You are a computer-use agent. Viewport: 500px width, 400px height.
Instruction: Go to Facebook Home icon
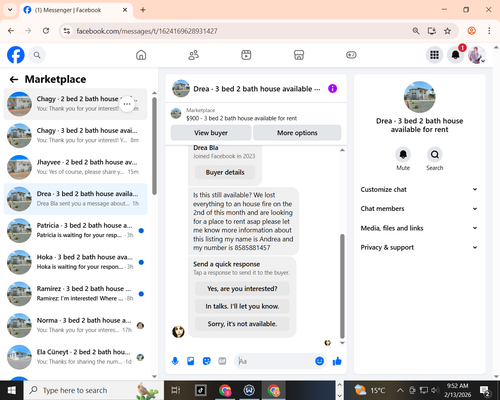click(141, 55)
